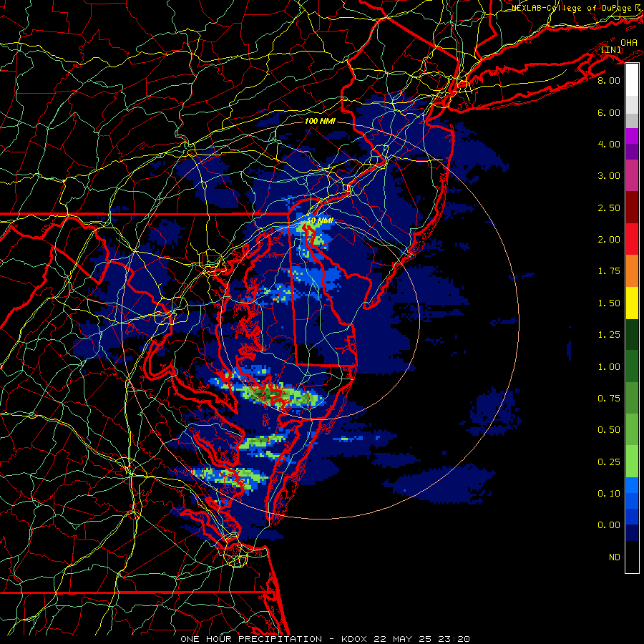Select the pink 3.00 legend swatch
644x644 pixels.
(x=632, y=175)
